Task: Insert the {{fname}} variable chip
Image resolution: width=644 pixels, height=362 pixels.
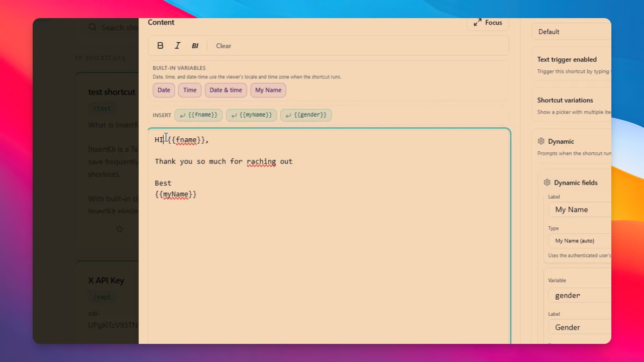Action: pyautogui.click(x=198, y=115)
